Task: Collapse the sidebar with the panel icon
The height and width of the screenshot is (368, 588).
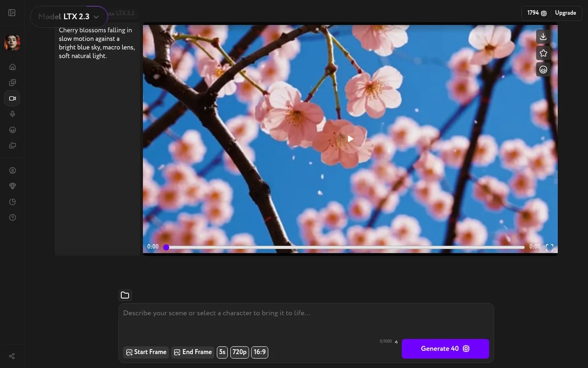Action: pos(11,13)
